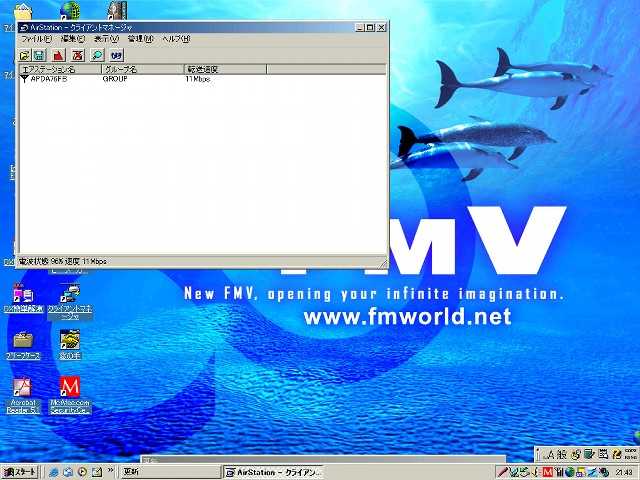
Task: Open the 表示(V) menu
Action: (x=106, y=39)
